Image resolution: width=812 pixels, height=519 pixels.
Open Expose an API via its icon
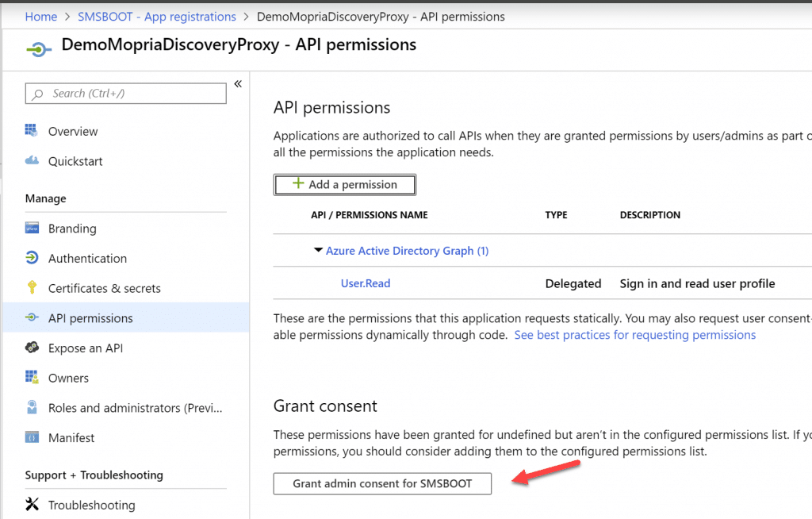(x=32, y=348)
